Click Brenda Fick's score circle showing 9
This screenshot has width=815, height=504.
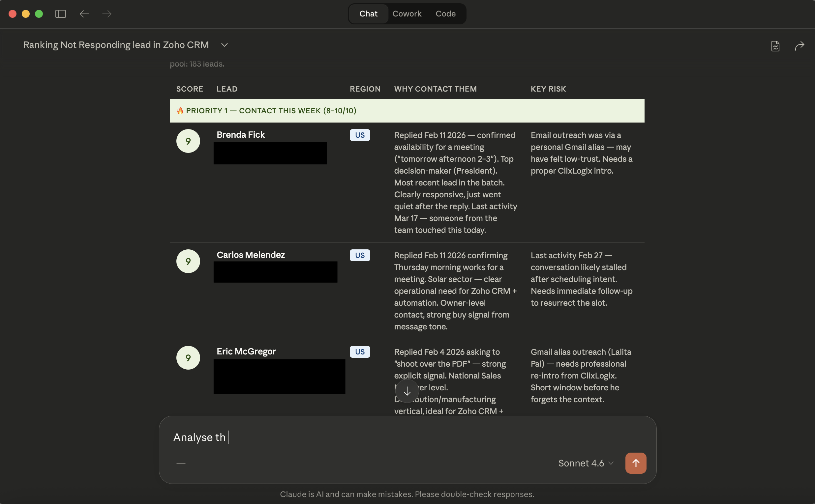188,141
